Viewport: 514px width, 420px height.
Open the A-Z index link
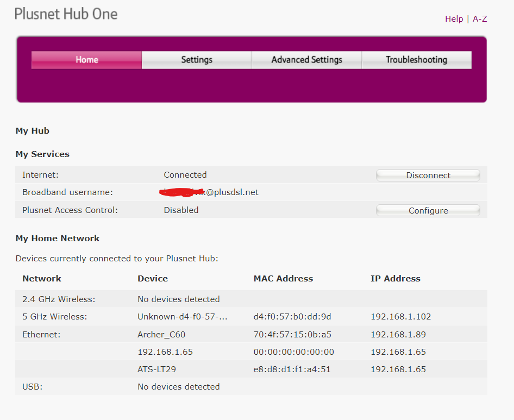click(x=480, y=19)
